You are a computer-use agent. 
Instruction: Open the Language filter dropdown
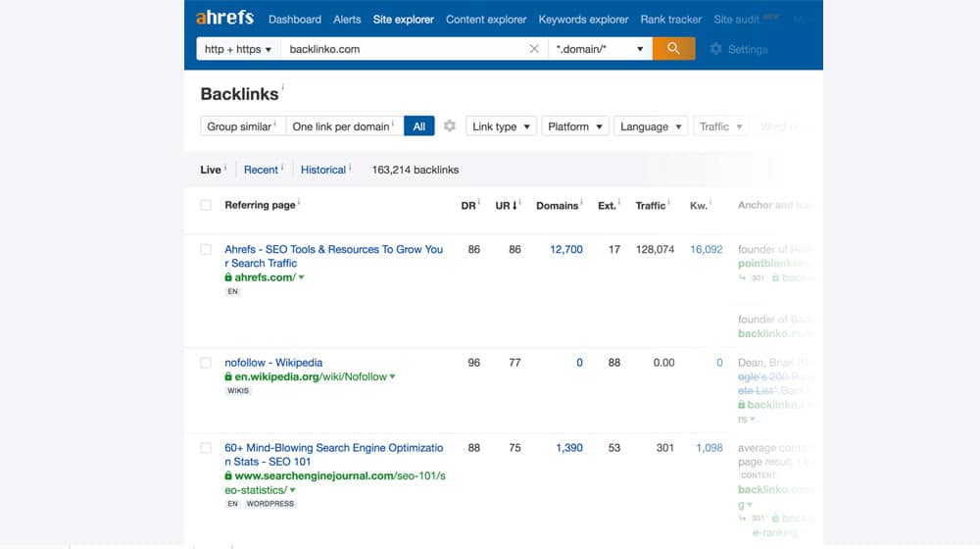pyautogui.click(x=651, y=126)
